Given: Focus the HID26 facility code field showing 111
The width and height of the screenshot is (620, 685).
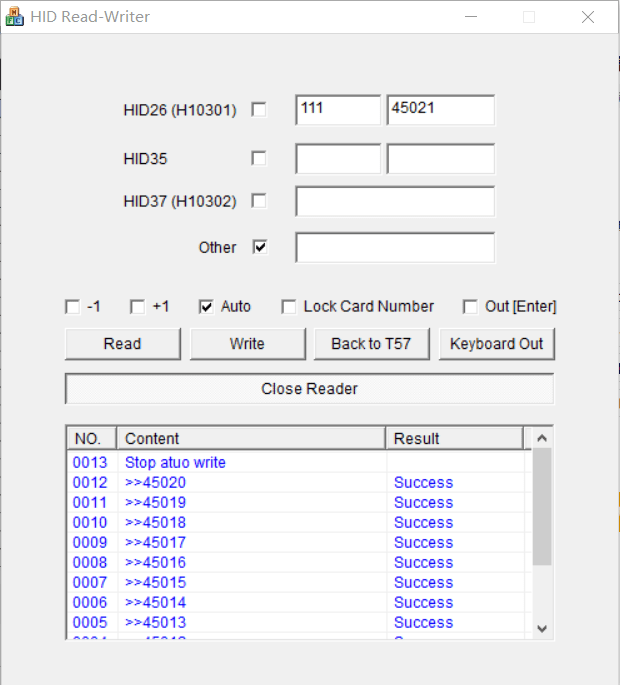Looking at the screenshot, I should (x=338, y=110).
